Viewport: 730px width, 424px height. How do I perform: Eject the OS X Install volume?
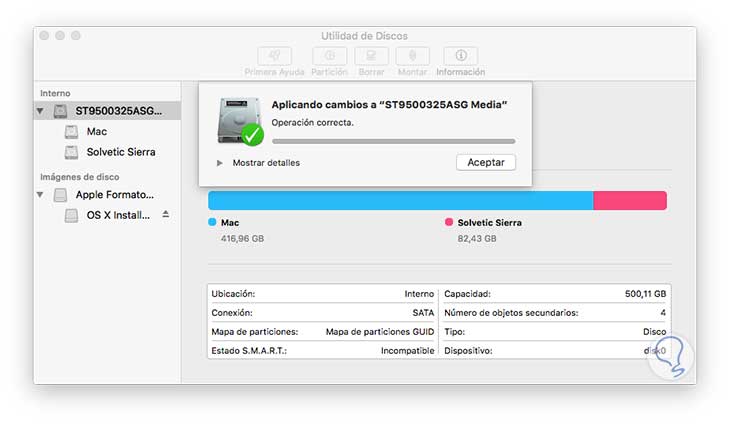point(166,214)
